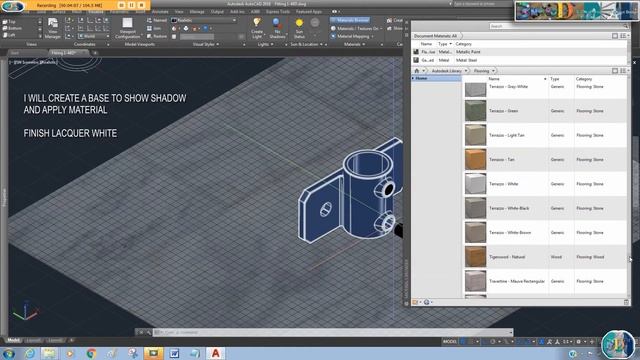Viewport: 640px width, 360px height.
Task: Open the World coordinate system dropdown
Action: pyautogui.click(x=94, y=36)
